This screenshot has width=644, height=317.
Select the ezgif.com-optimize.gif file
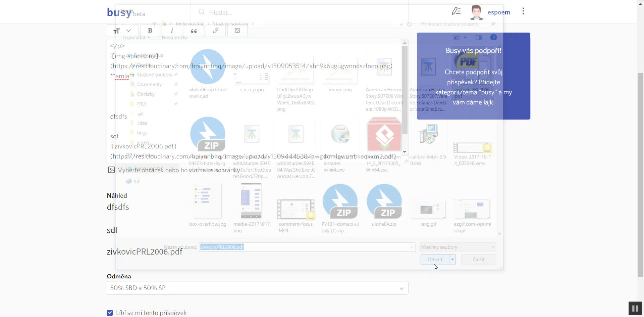[x=472, y=216]
